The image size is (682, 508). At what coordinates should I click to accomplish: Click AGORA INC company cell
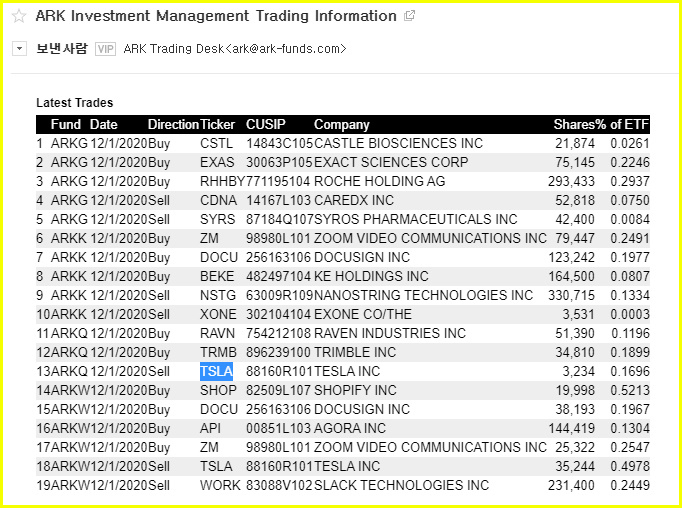(x=350, y=428)
